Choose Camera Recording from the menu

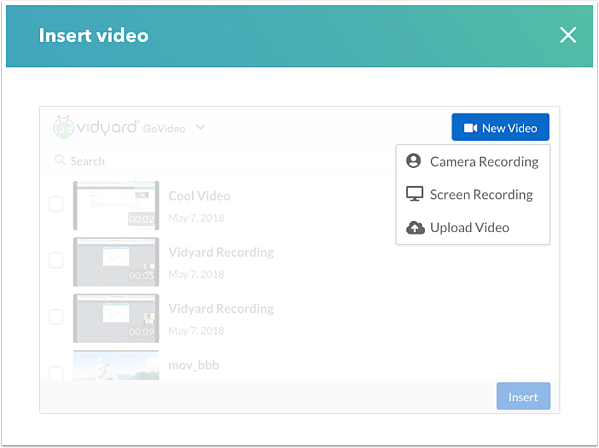tap(473, 162)
